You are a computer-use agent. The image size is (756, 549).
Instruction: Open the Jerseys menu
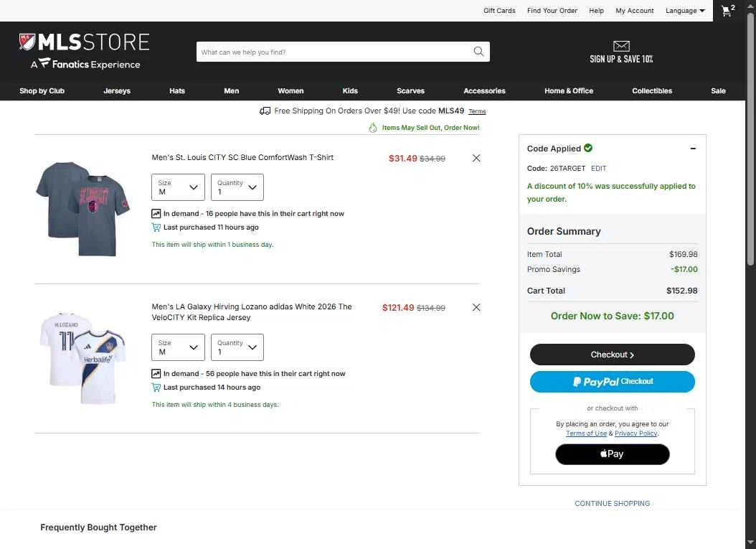click(x=117, y=90)
